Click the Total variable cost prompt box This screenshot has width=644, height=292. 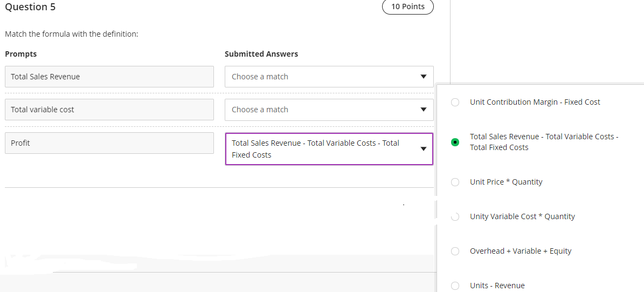coord(109,110)
